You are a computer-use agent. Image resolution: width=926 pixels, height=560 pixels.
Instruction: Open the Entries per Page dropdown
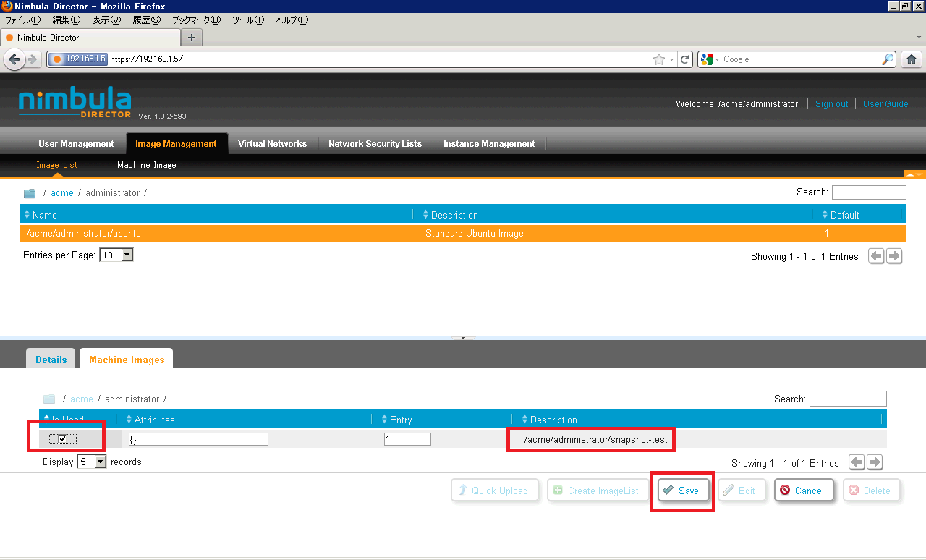click(116, 255)
